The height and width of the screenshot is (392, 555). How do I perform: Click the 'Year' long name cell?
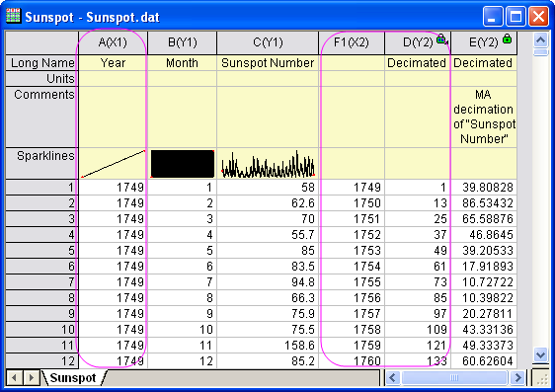pyautogui.click(x=113, y=63)
